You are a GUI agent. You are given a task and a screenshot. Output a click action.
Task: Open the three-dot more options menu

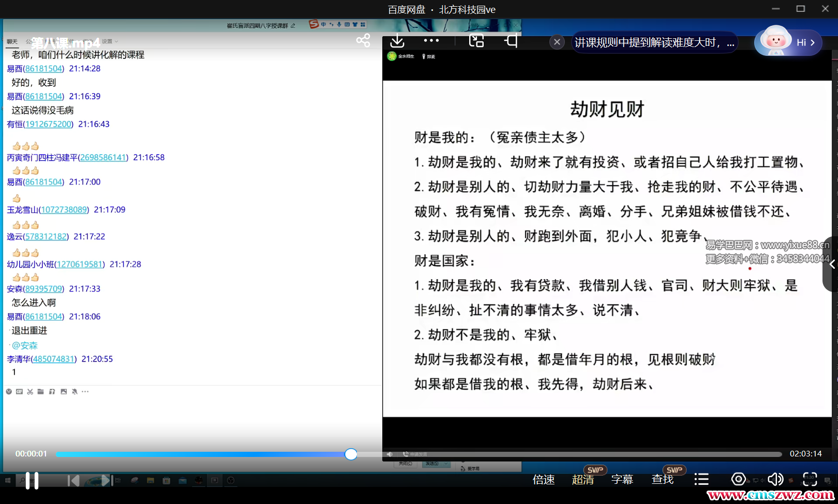(x=431, y=40)
